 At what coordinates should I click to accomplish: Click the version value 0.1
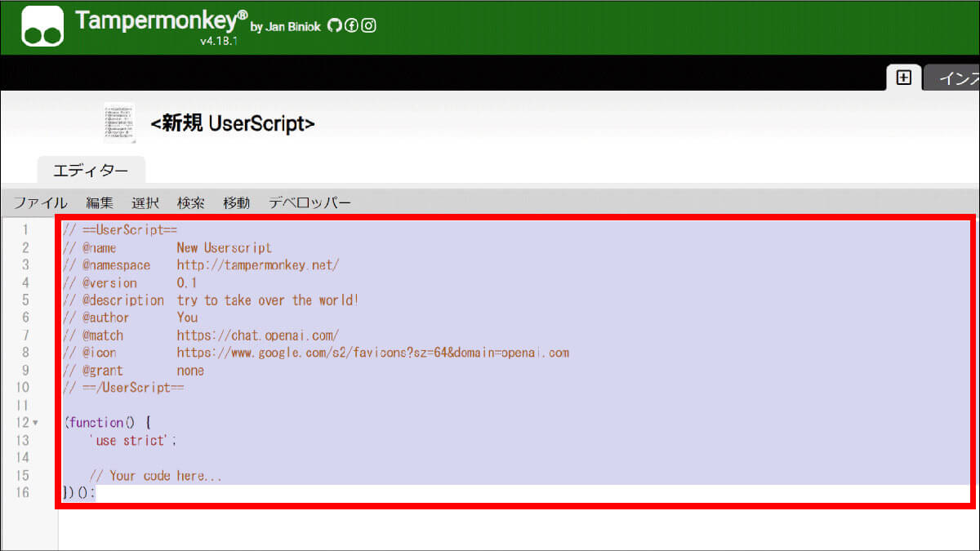(187, 282)
